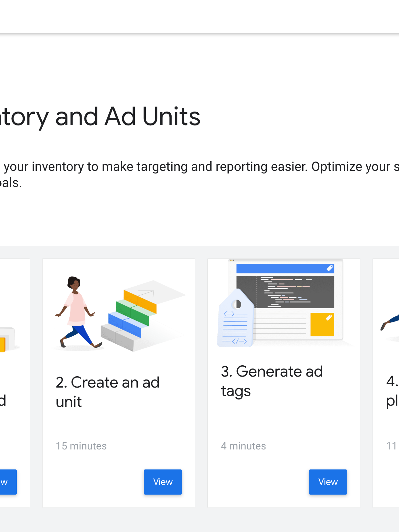Select the '3. Generate ad tags' title
399x532 pixels.
(x=272, y=381)
